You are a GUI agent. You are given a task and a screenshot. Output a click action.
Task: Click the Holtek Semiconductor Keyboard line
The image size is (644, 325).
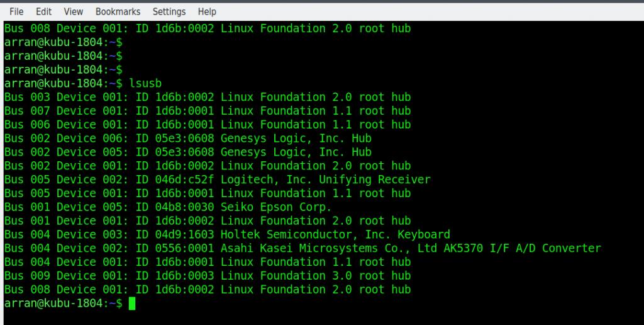click(226, 234)
